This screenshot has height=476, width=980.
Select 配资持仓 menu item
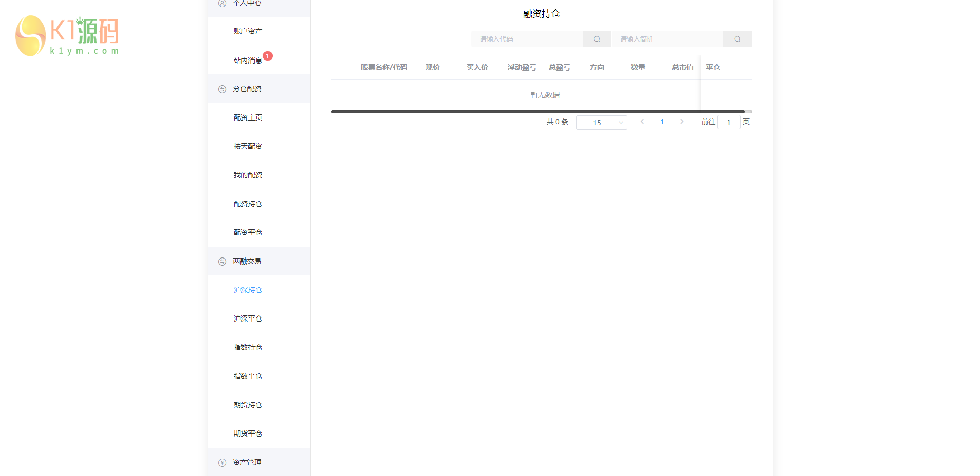(x=259, y=204)
